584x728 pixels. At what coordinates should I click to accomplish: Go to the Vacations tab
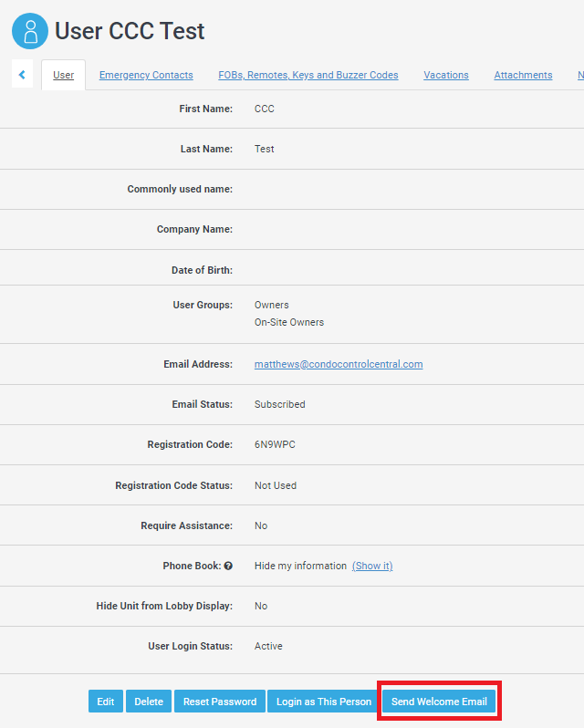pos(446,76)
